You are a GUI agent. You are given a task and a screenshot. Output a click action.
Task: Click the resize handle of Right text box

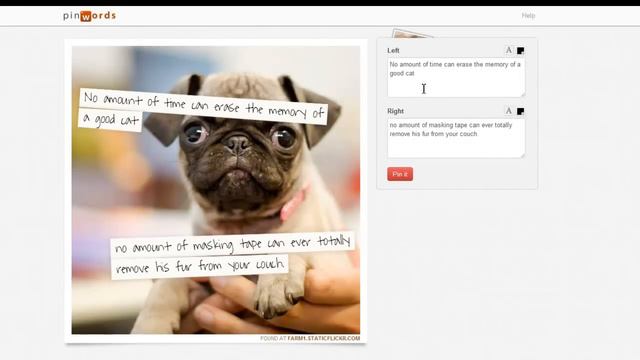[x=523, y=156]
